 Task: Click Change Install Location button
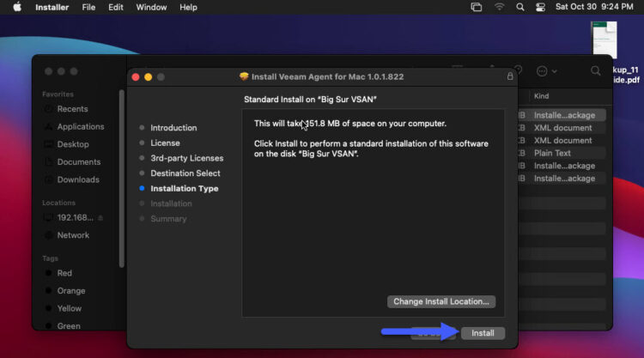pyautogui.click(x=441, y=301)
